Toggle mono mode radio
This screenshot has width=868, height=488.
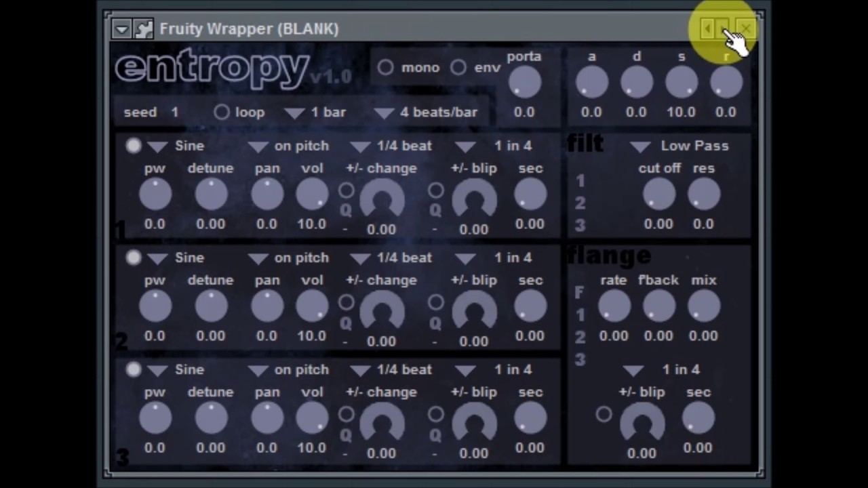coord(385,68)
